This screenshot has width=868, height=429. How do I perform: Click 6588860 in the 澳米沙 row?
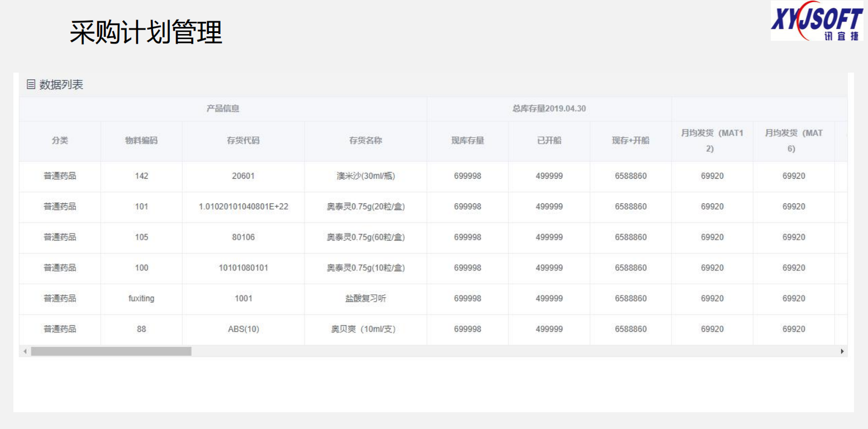pyautogui.click(x=631, y=176)
